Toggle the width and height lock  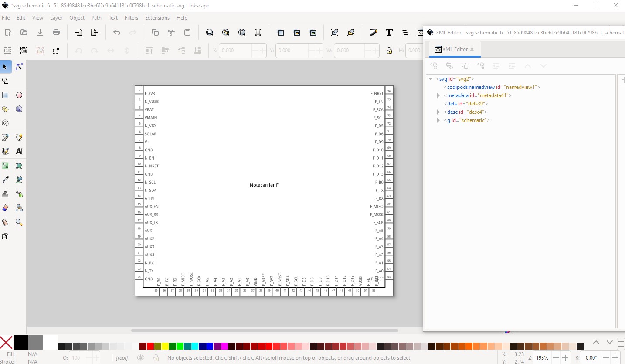(389, 51)
